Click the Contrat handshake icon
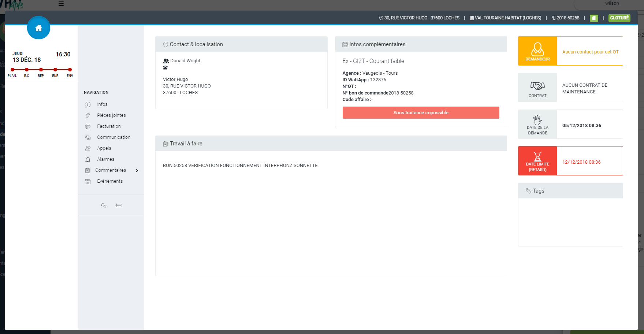Screen dimensions: 644x334 pyautogui.click(x=537, y=86)
